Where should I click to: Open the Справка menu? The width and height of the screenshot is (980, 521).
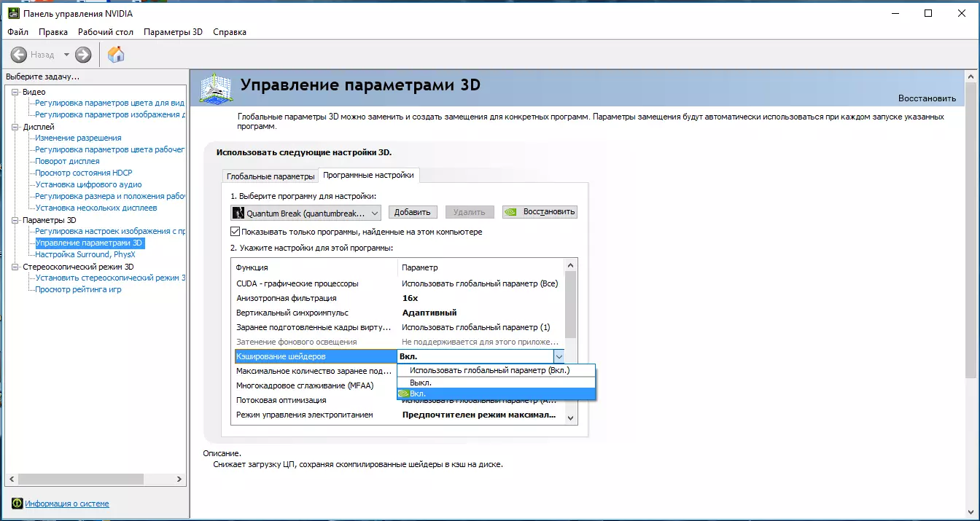[x=230, y=32]
